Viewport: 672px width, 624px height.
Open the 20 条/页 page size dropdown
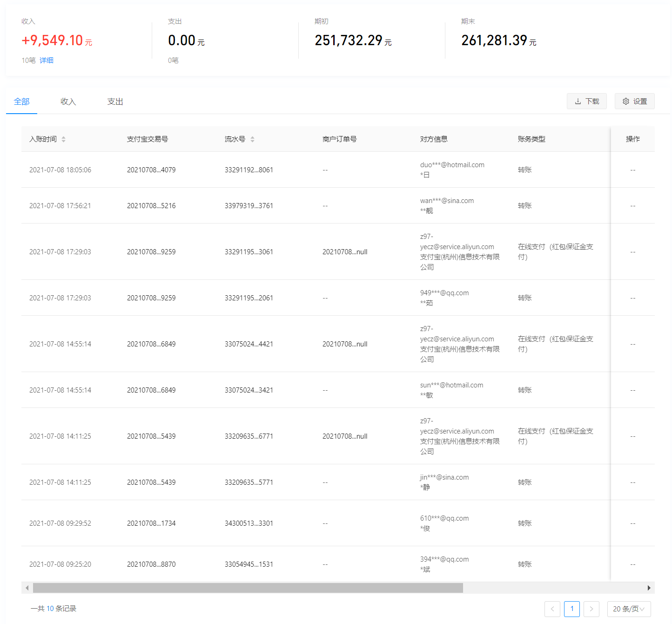click(628, 609)
